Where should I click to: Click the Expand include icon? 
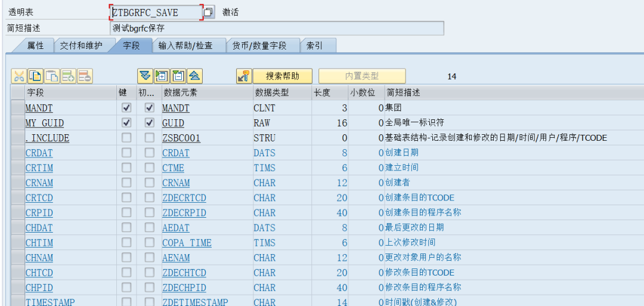(162, 76)
